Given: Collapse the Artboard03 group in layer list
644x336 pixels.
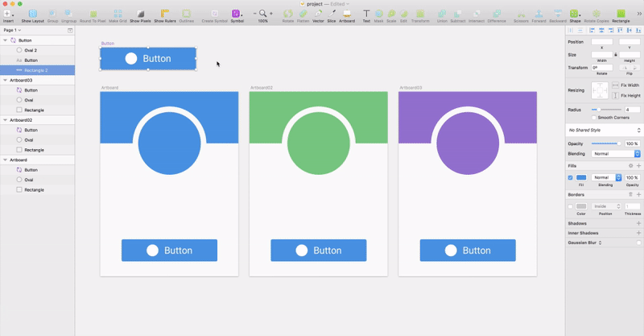Looking at the screenshot, I should click(4, 81).
